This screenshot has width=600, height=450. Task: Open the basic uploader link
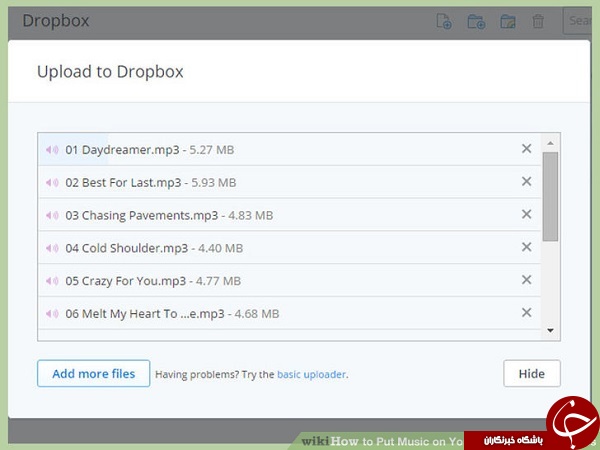point(312,374)
